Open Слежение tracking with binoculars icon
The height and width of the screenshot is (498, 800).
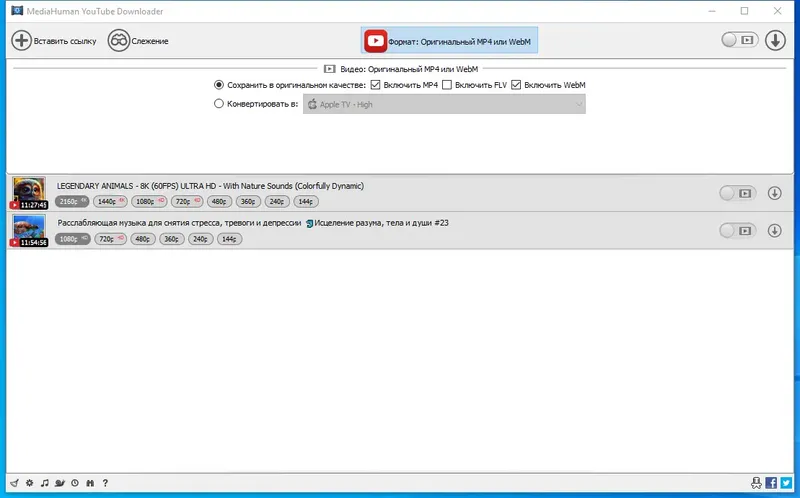click(138, 41)
